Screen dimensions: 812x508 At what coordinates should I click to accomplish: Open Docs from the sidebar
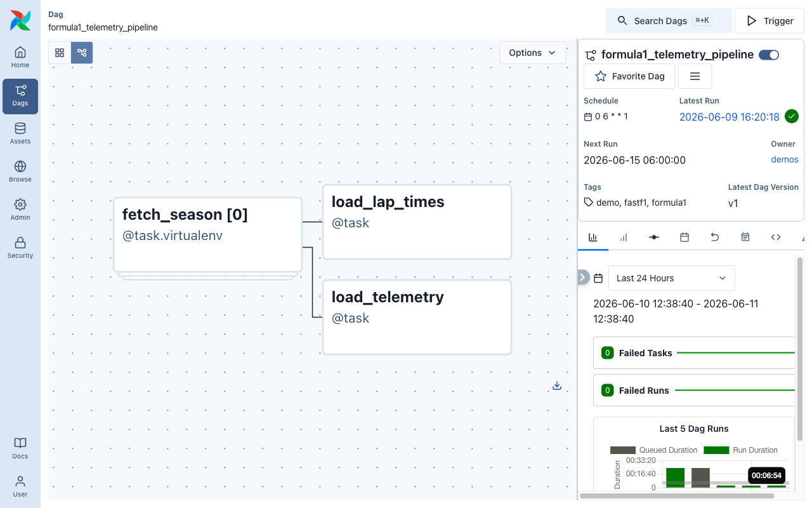[x=20, y=449]
